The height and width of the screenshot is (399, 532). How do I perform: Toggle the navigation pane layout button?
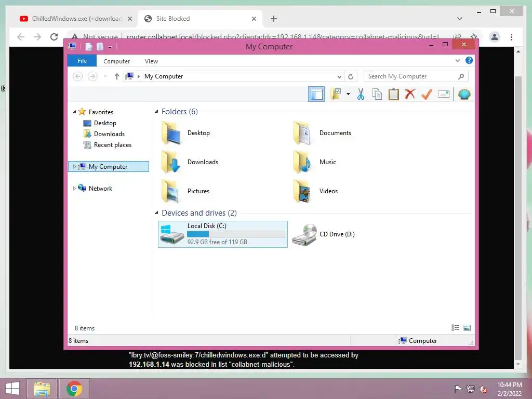tap(316, 95)
